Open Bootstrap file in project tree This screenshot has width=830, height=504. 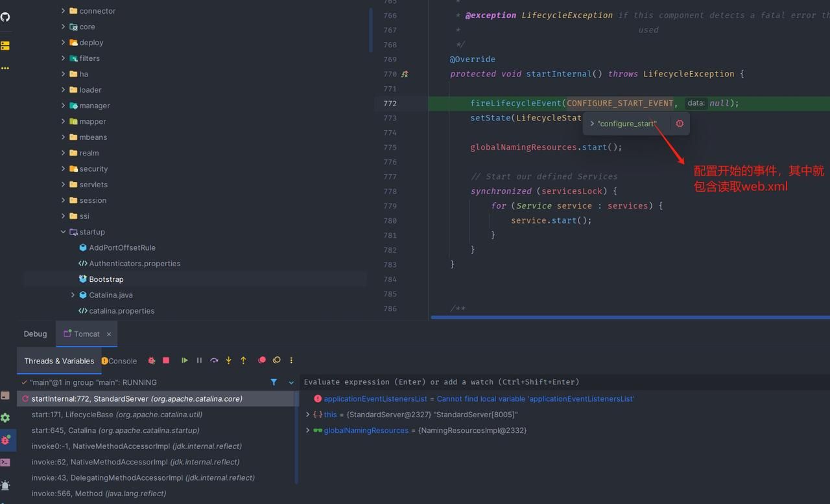[106, 279]
